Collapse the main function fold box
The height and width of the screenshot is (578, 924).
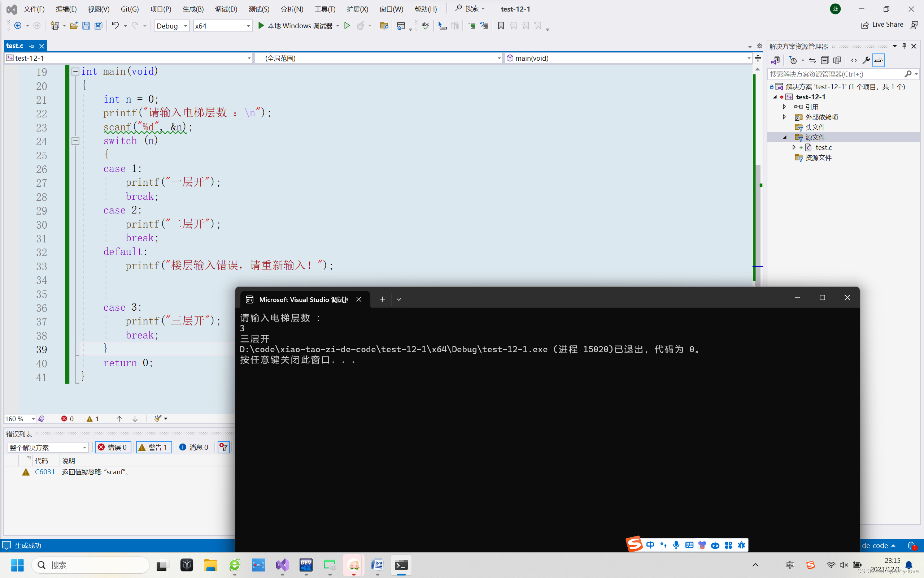click(75, 71)
